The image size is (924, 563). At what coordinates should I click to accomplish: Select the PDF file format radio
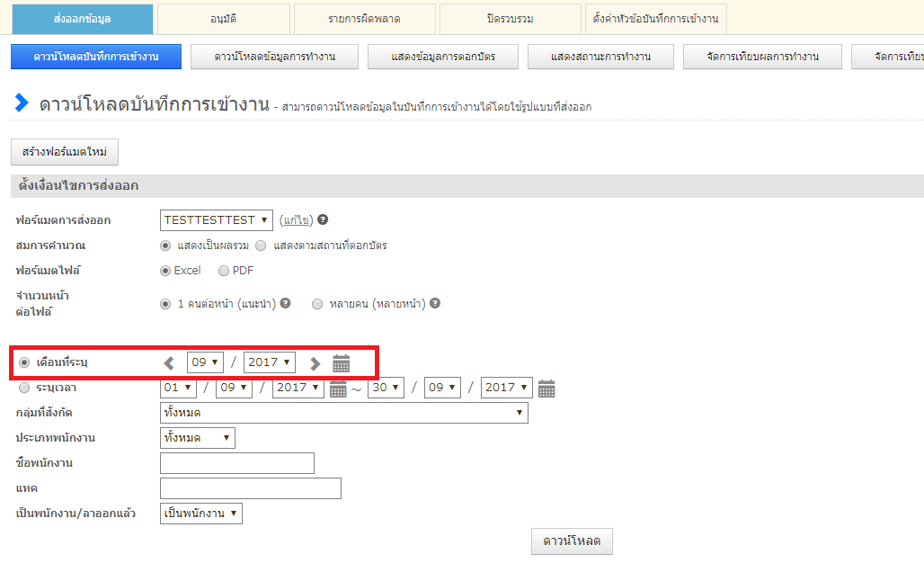click(x=223, y=271)
